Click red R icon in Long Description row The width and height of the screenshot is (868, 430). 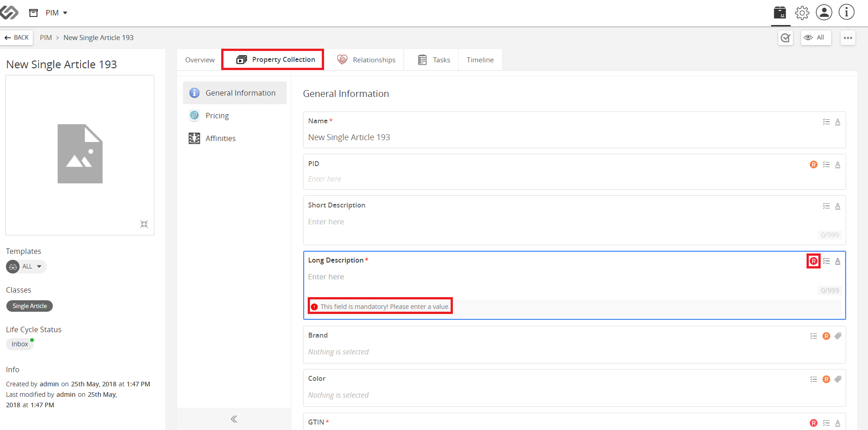(x=814, y=261)
